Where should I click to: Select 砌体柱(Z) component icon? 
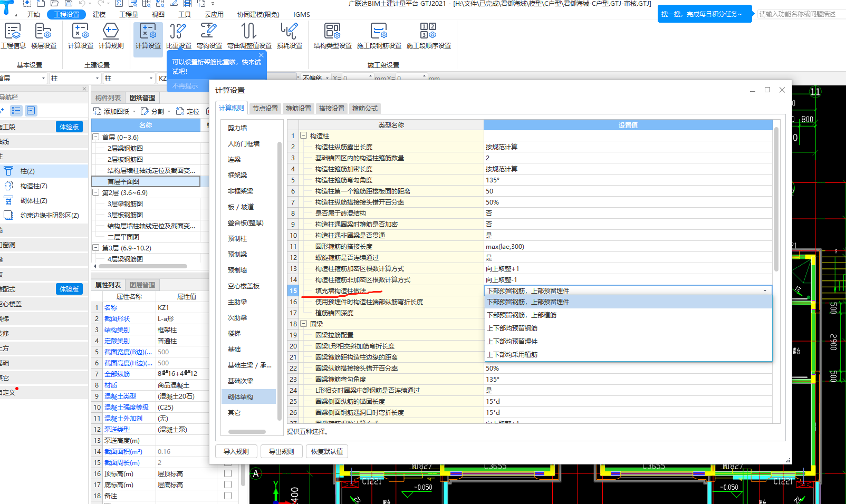click(8, 201)
